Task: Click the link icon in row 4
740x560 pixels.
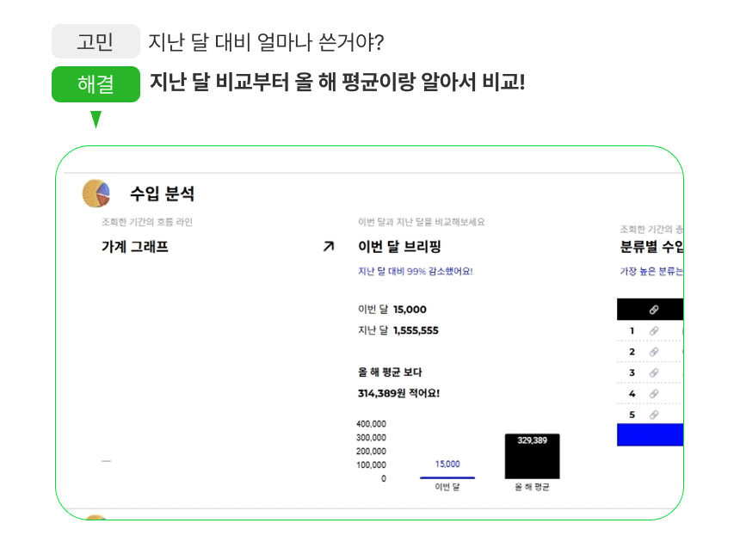Action: pyautogui.click(x=654, y=394)
